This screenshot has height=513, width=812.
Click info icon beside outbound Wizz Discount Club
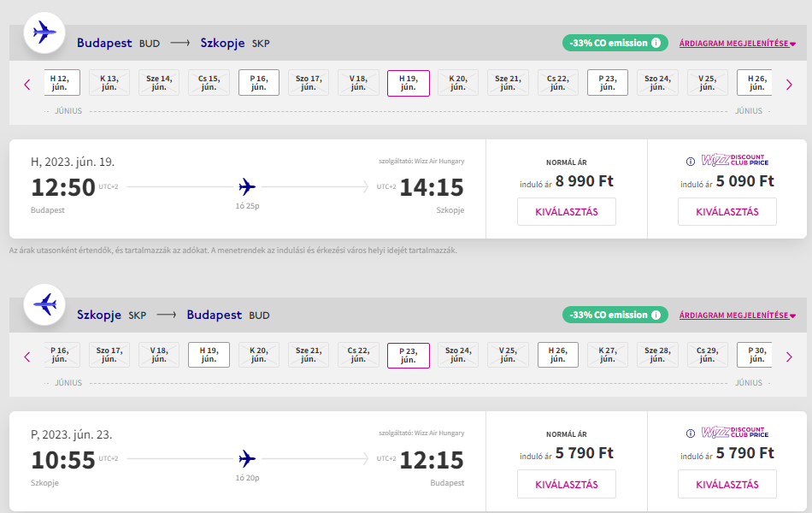pos(691,161)
